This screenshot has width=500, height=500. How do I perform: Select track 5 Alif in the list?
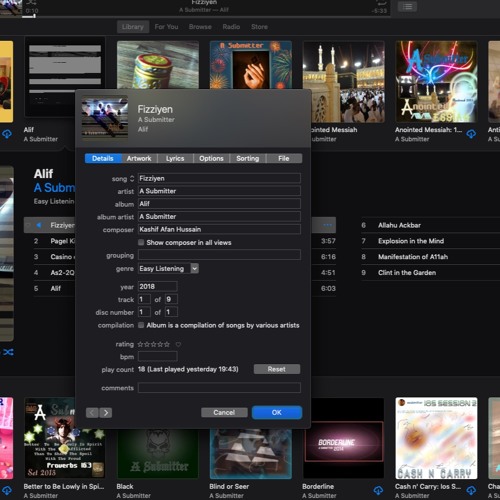pos(54,288)
